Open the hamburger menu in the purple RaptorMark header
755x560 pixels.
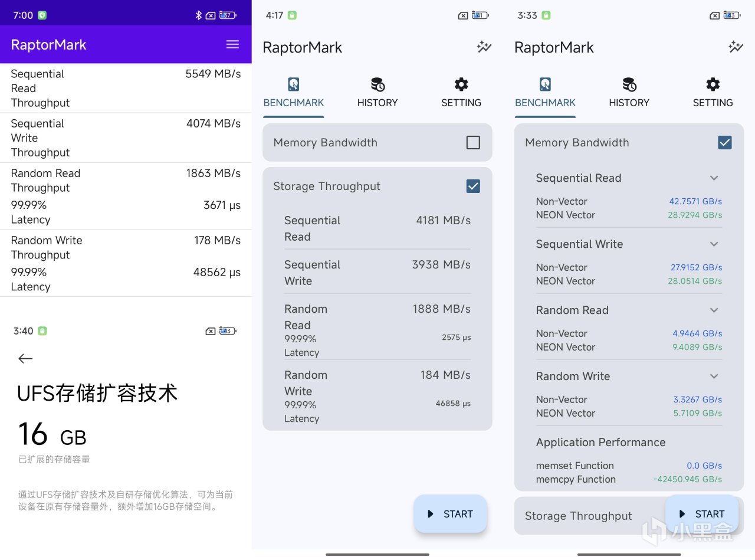point(232,44)
